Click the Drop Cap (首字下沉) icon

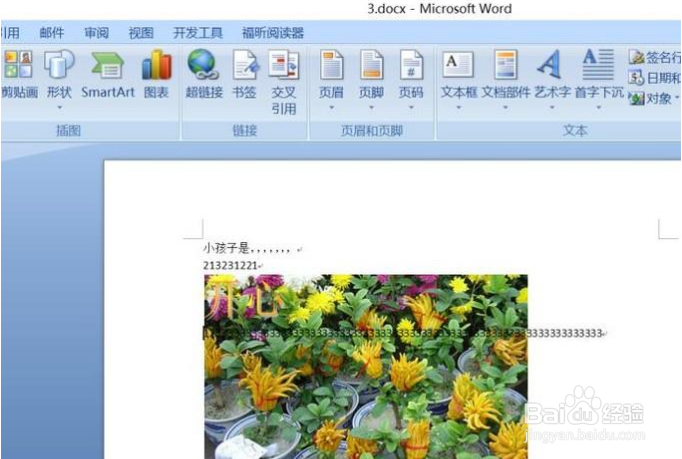point(598,64)
